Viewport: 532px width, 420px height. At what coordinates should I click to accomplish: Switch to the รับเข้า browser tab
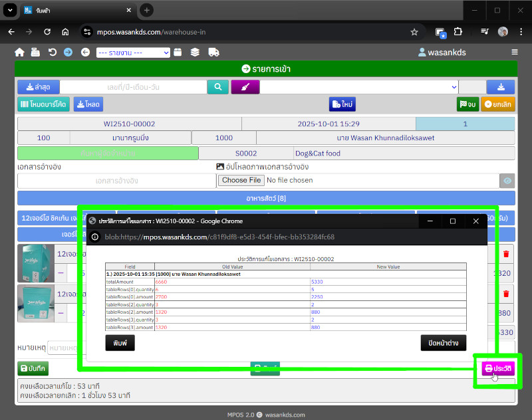(x=73, y=11)
